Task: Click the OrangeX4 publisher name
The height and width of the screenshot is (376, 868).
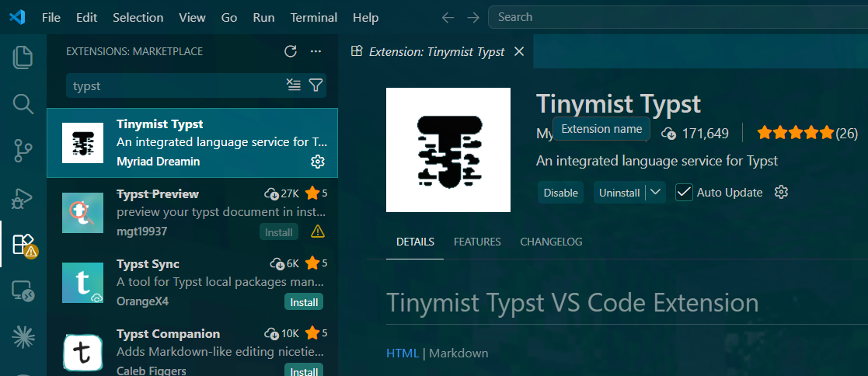Action: coord(143,301)
